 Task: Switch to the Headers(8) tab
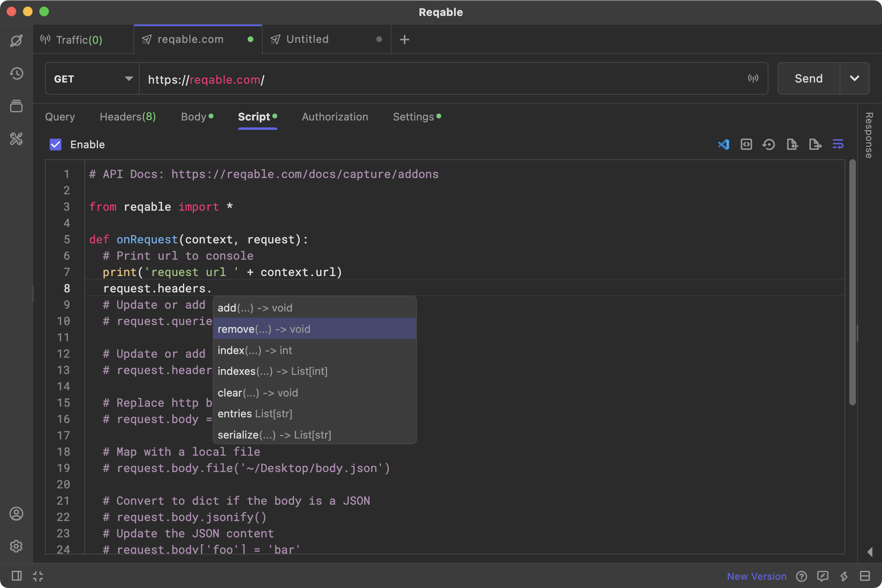[127, 117]
